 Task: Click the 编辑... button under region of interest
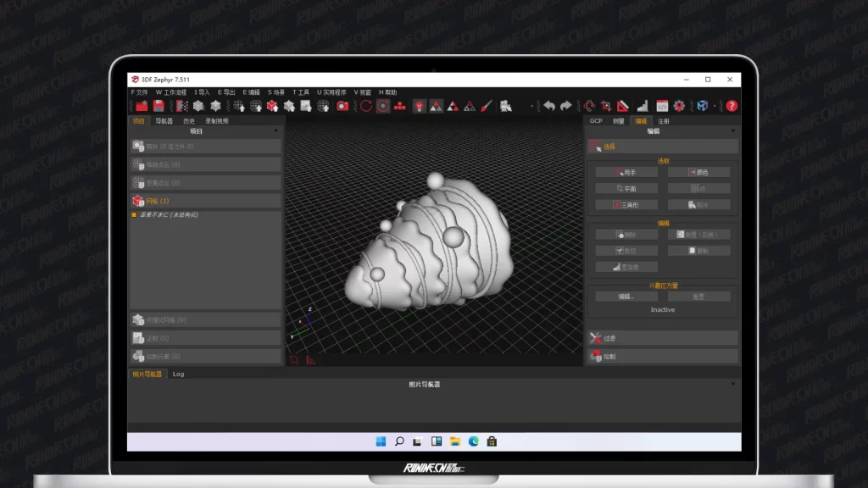(626, 297)
